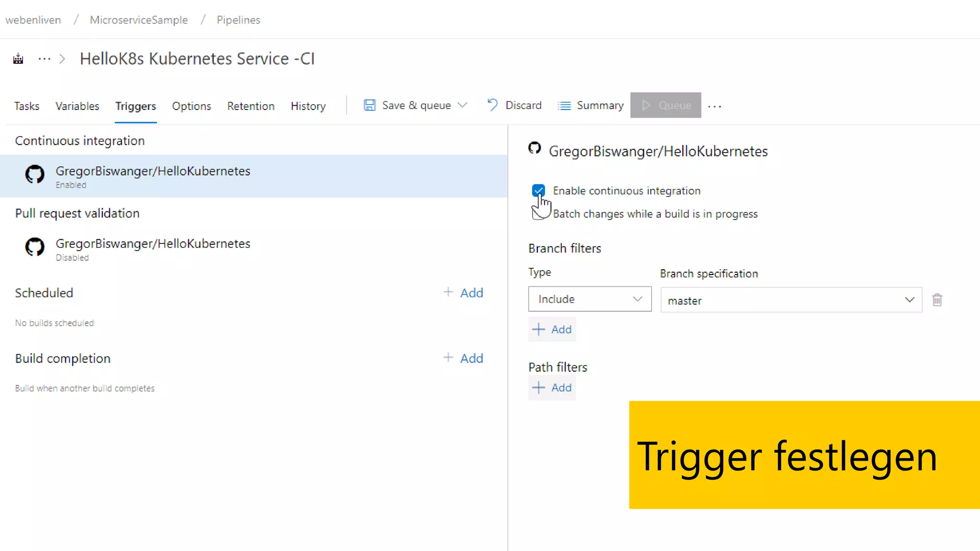Click GitHub icon of Pull request validation repo
Viewport: 980px width, 551px height.
(35, 247)
